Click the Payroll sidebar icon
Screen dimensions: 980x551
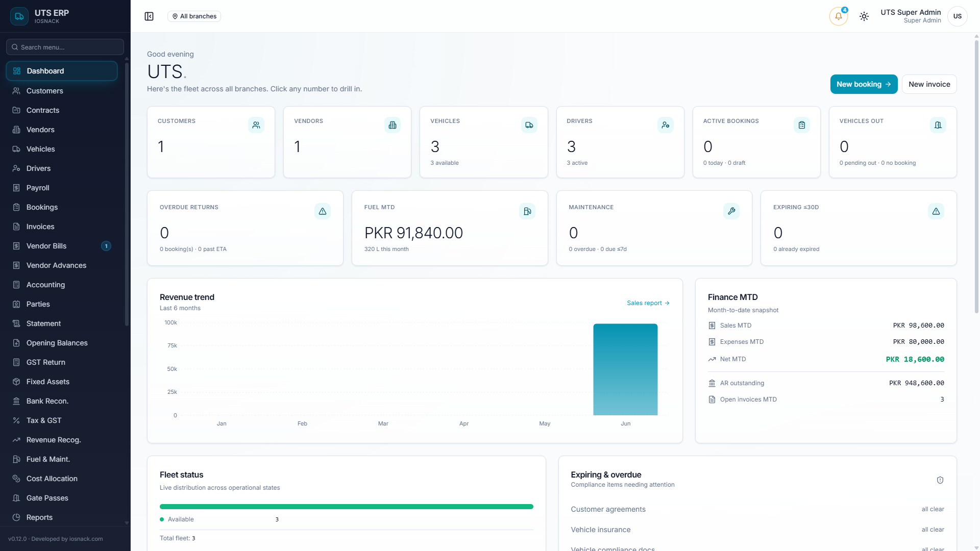point(16,188)
